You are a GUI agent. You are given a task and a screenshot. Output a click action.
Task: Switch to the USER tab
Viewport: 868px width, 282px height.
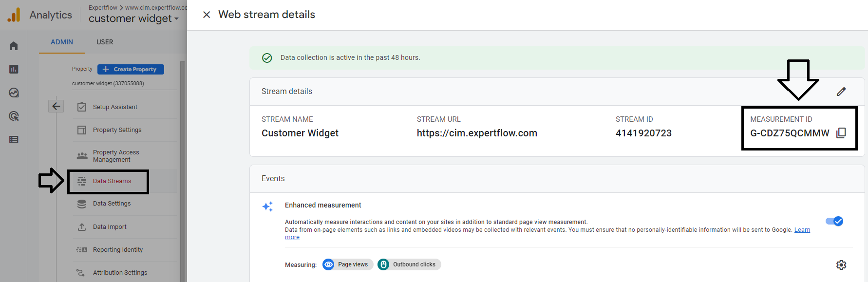pos(105,42)
